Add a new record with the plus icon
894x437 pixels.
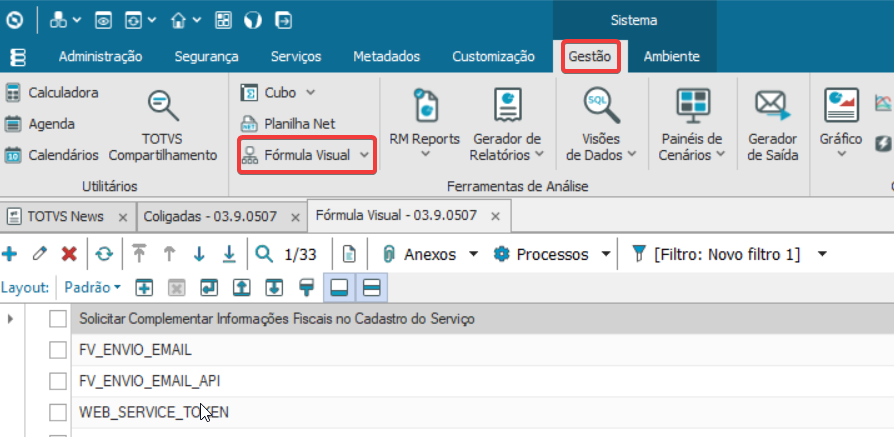pos(9,254)
